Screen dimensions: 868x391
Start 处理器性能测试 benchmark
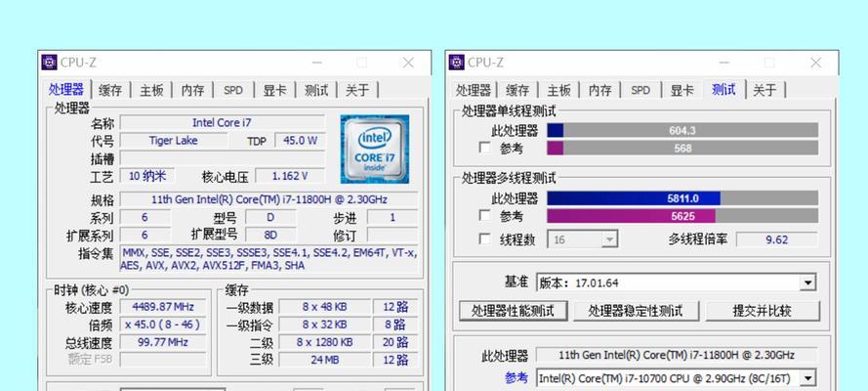514,311
